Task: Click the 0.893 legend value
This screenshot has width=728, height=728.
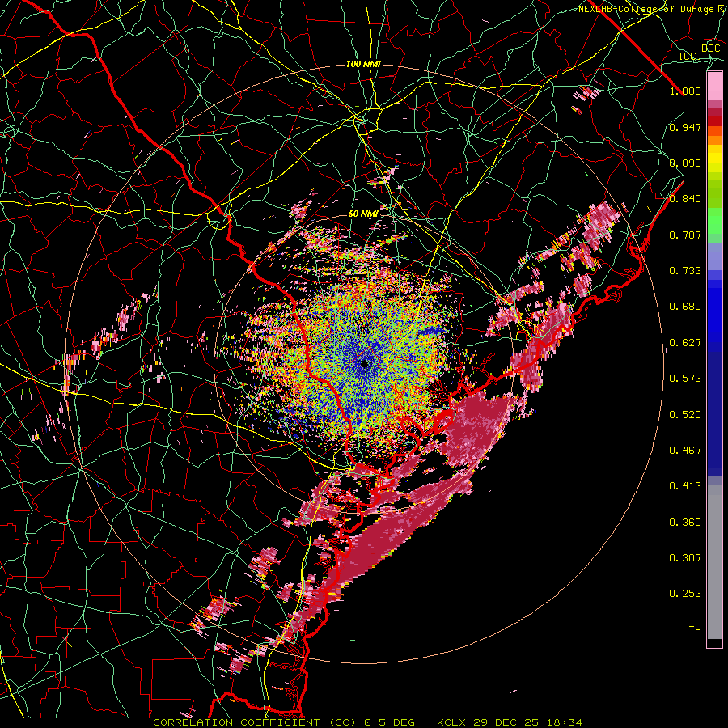Action: coord(685,163)
